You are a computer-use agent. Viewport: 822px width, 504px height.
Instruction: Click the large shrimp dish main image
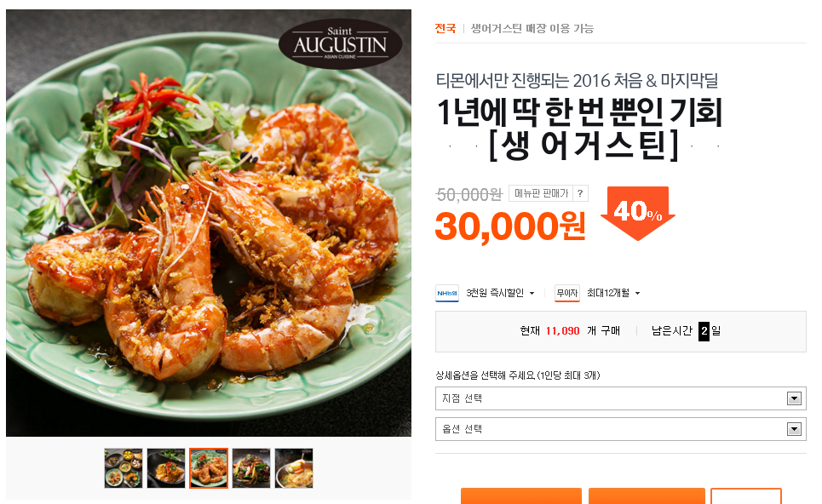coord(209,223)
